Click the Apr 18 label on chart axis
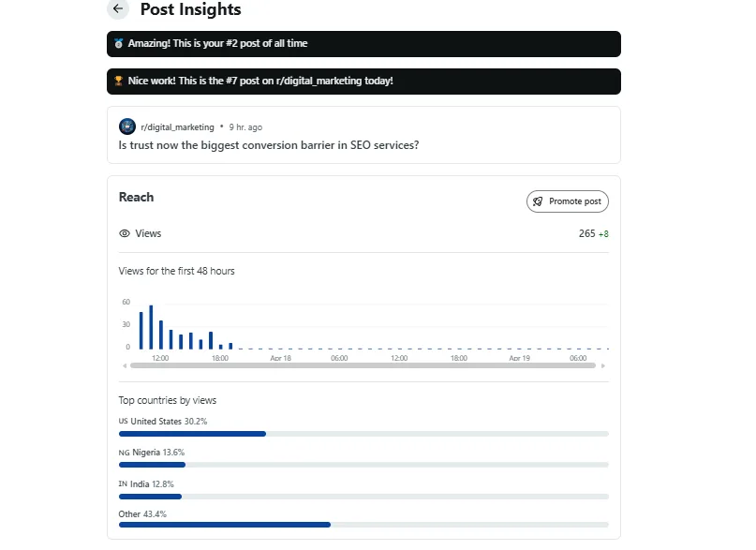Screen dimensions: 756x550 point(280,358)
